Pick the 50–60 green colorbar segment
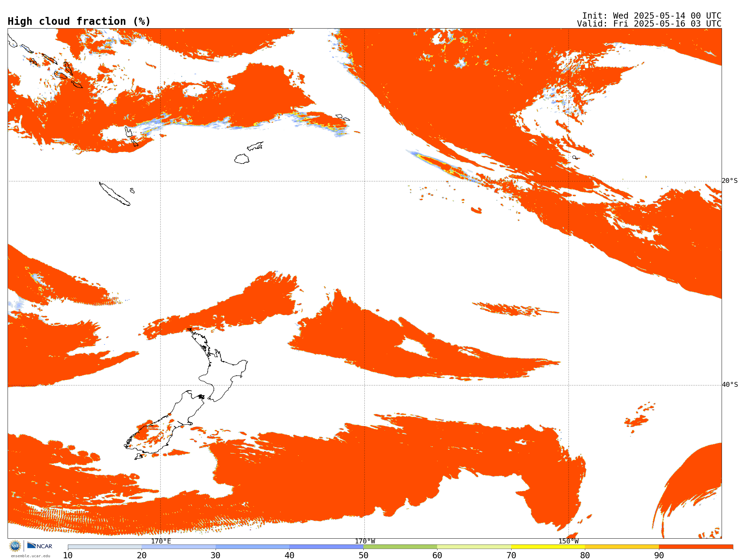Image resolution: width=744 pixels, height=560 pixels. coord(400,547)
